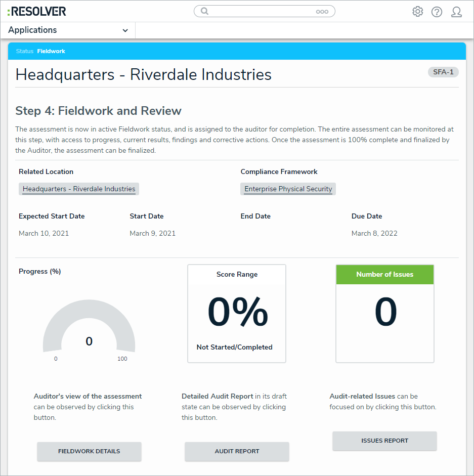
Task: Open Headquarters - Riverdale Industries location link
Action: pyautogui.click(x=79, y=189)
